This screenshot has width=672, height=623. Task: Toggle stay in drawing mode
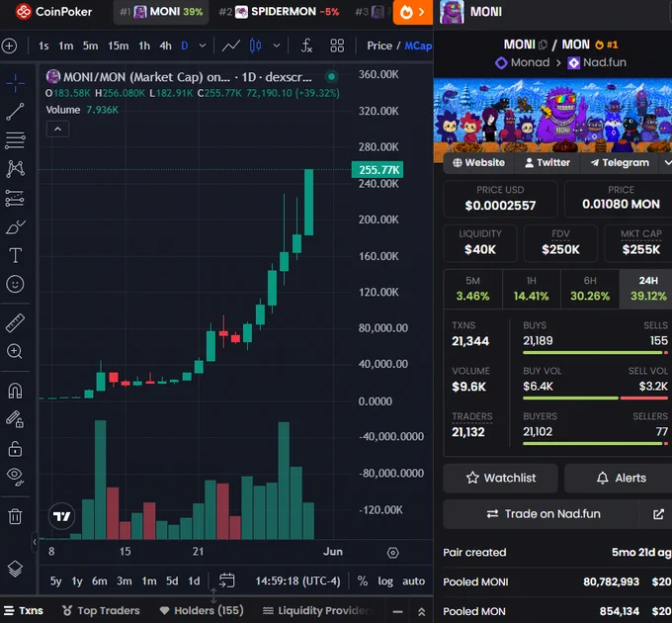tap(15, 419)
